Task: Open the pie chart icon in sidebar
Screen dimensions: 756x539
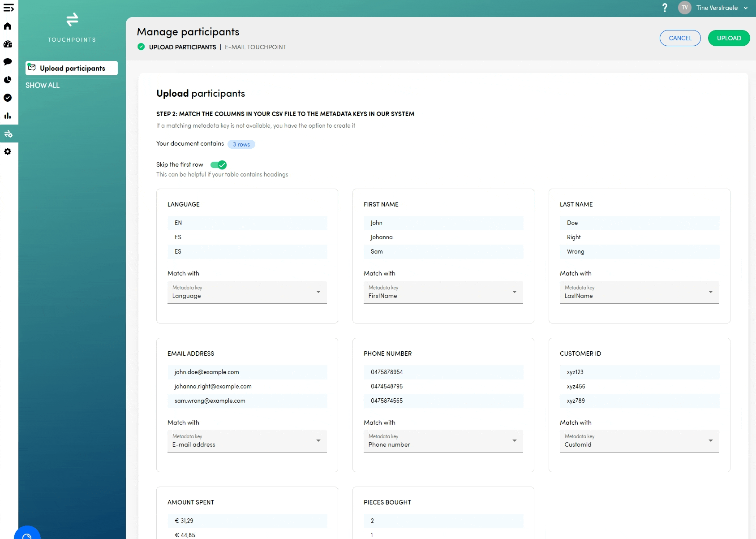Action: coord(8,80)
